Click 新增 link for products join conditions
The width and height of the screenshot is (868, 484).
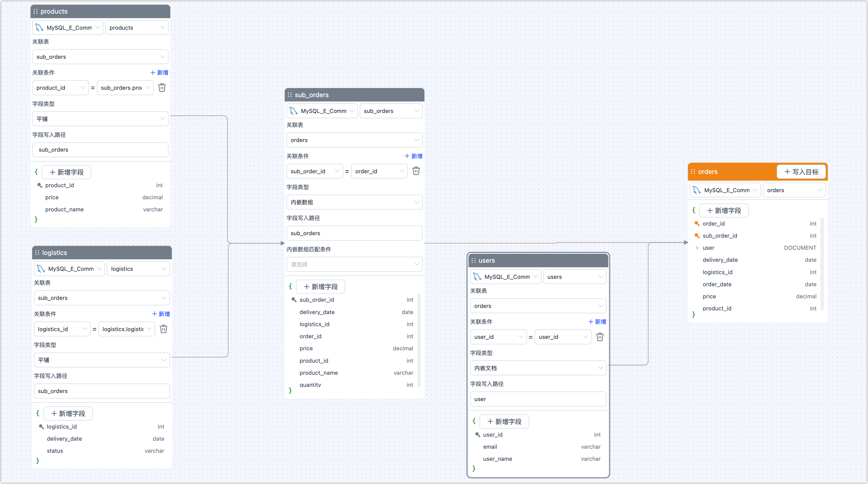[x=159, y=72]
